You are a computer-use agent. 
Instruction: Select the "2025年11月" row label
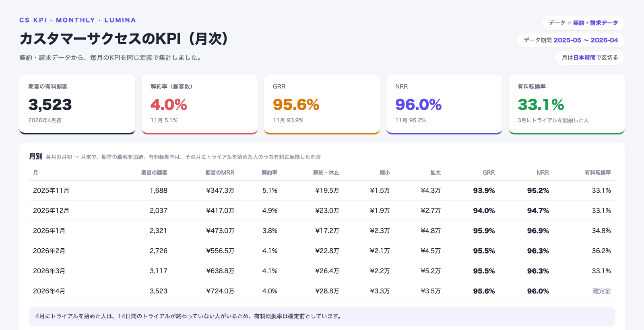pyautogui.click(x=51, y=190)
